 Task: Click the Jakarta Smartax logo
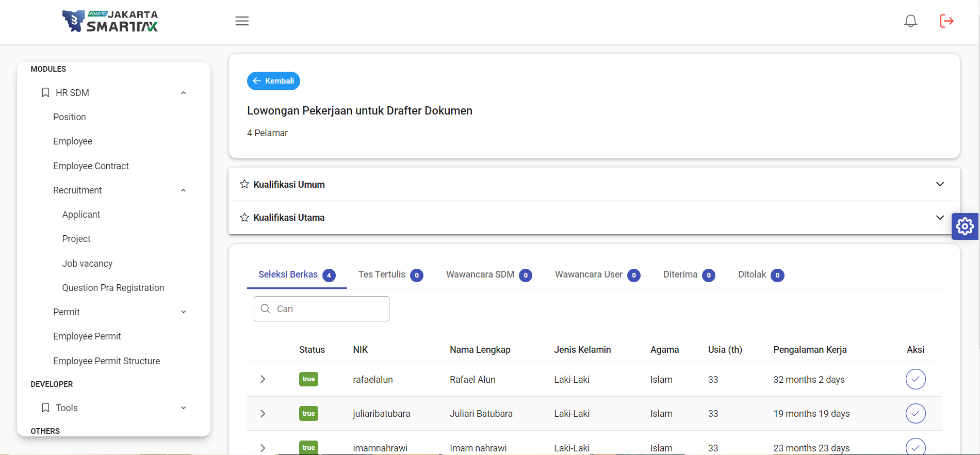(110, 21)
